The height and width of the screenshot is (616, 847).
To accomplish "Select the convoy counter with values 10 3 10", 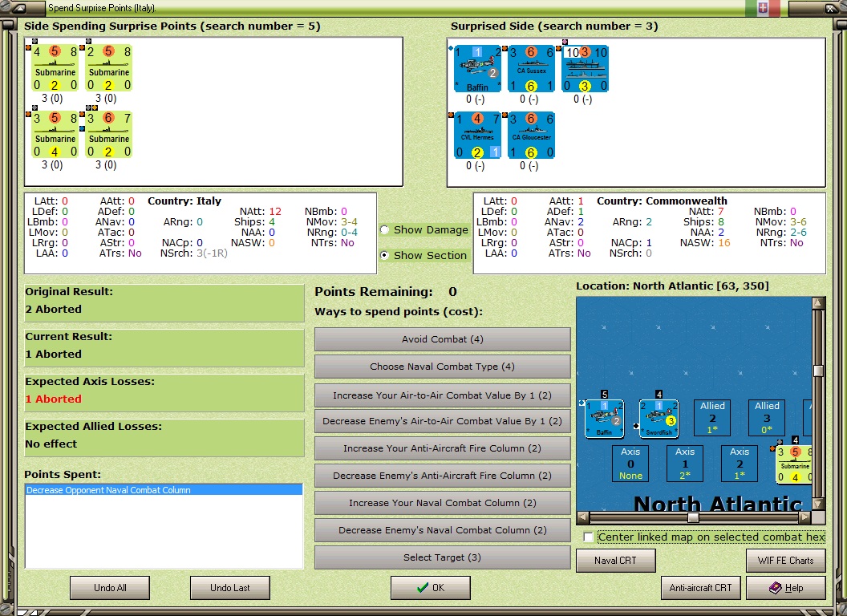I will pos(585,69).
